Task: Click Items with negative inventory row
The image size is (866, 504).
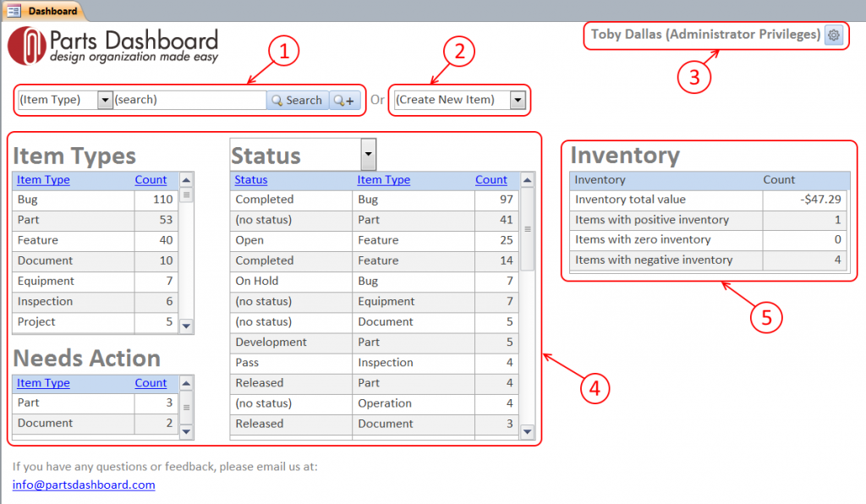Action: [x=666, y=260]
